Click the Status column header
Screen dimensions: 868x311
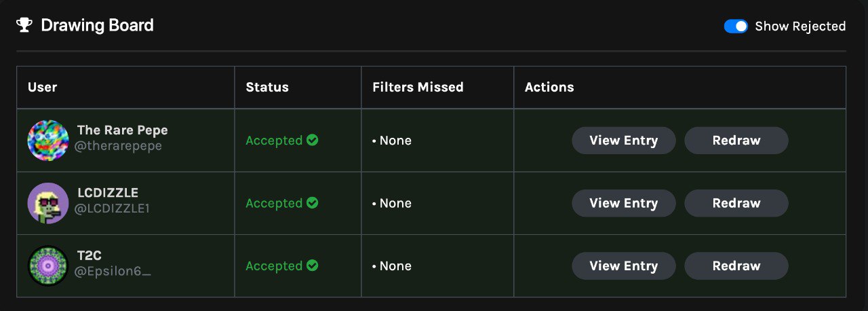[x=267, y=87]
